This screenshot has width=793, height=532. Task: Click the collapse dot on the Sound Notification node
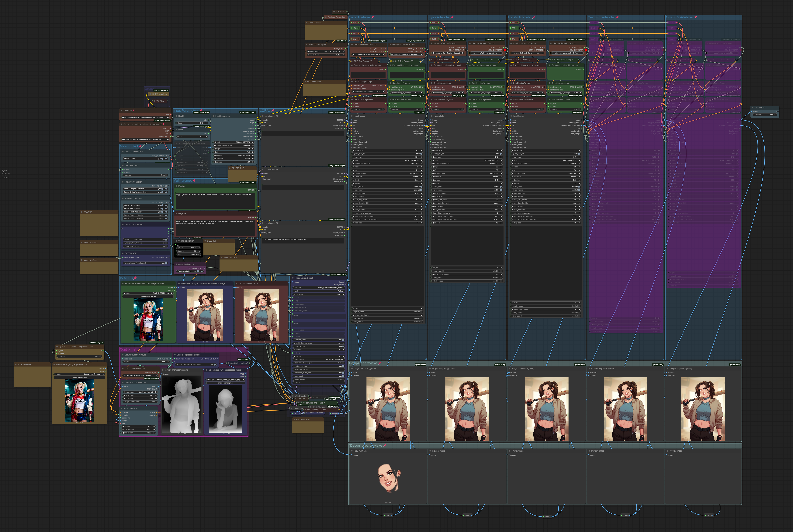176,241
